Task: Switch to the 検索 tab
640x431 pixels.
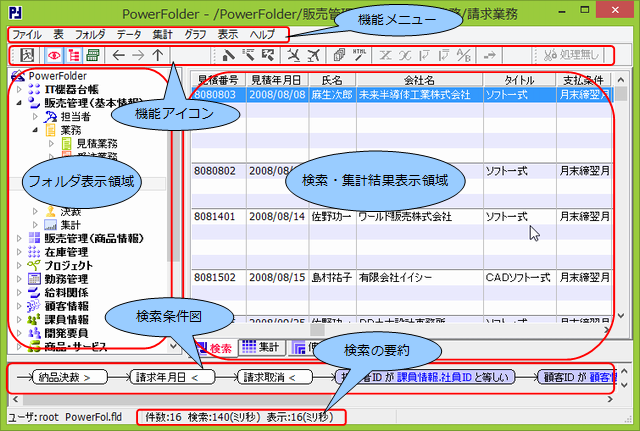Action: [x=216, y=348]
